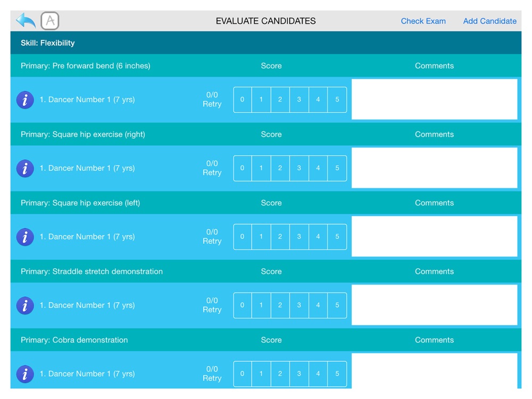This screenshot has height=399, width=532.
Task: Select score 5 for Square hip exercise (right)
Action: (337, 168)
